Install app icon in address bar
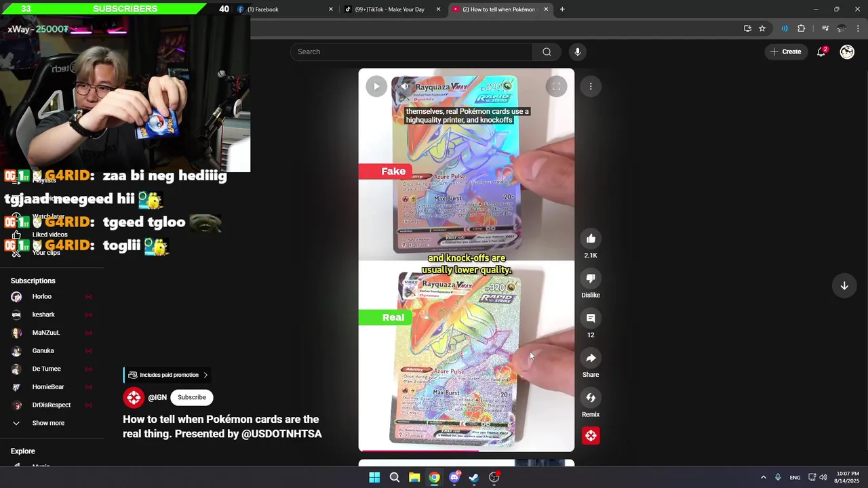The height and width of the screenshot is (488, 868). pos(747,28)
